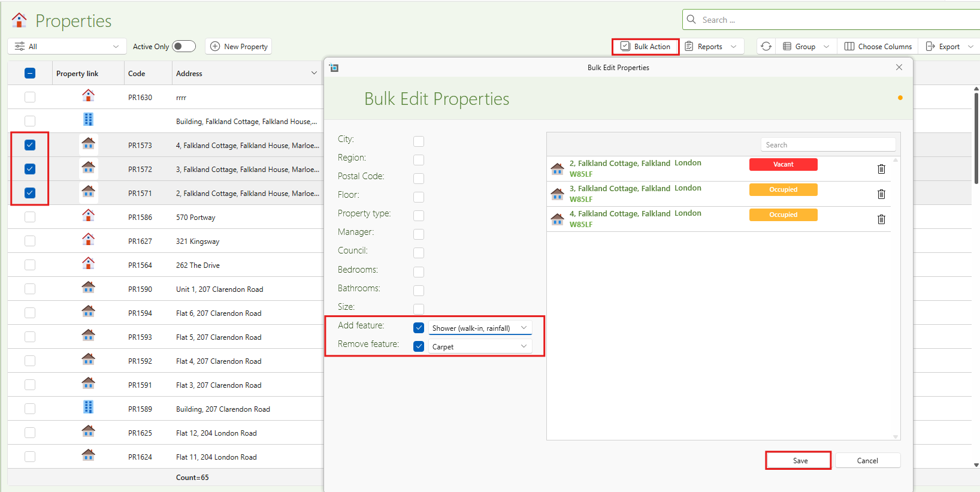This screenshot has width=980, height=492.
Task: Cancel the Bulk Edit dialog
Action: coord(868,460)
